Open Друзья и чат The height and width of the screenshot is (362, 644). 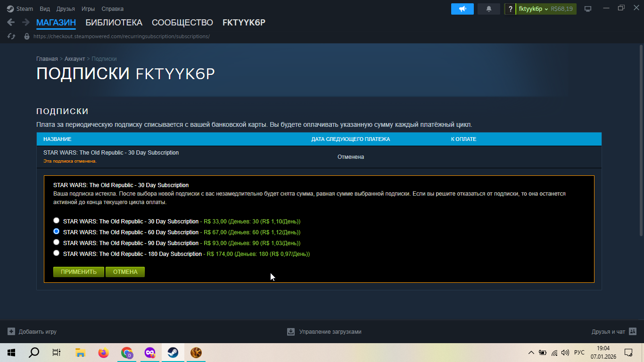[x=608, y=332]
